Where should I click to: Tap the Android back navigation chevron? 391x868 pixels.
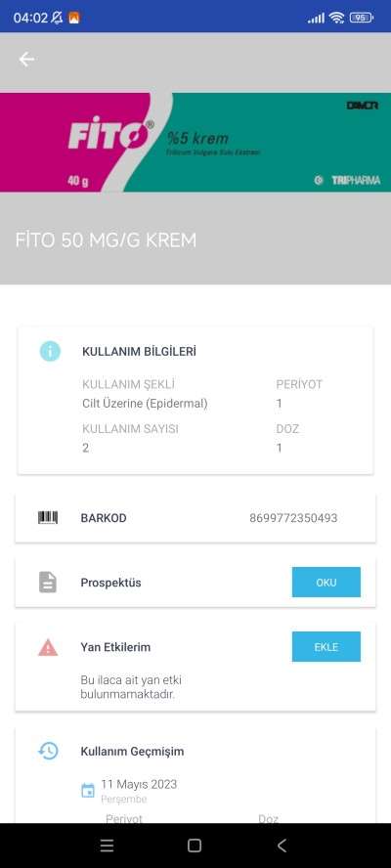coord(282,846)
